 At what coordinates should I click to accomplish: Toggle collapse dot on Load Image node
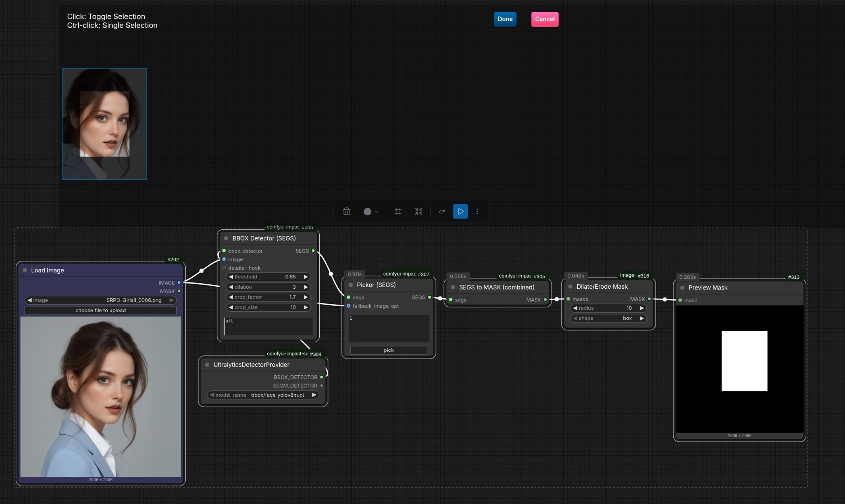[x=25, y=270]
